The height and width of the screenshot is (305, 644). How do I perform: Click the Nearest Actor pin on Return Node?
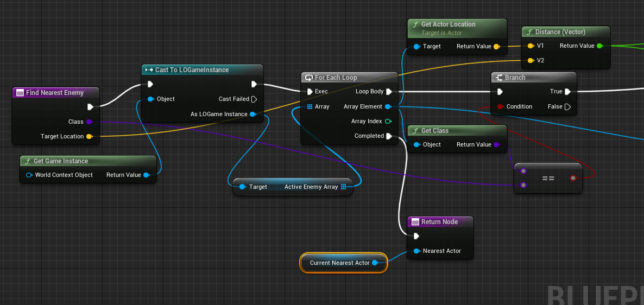point(416,251)
